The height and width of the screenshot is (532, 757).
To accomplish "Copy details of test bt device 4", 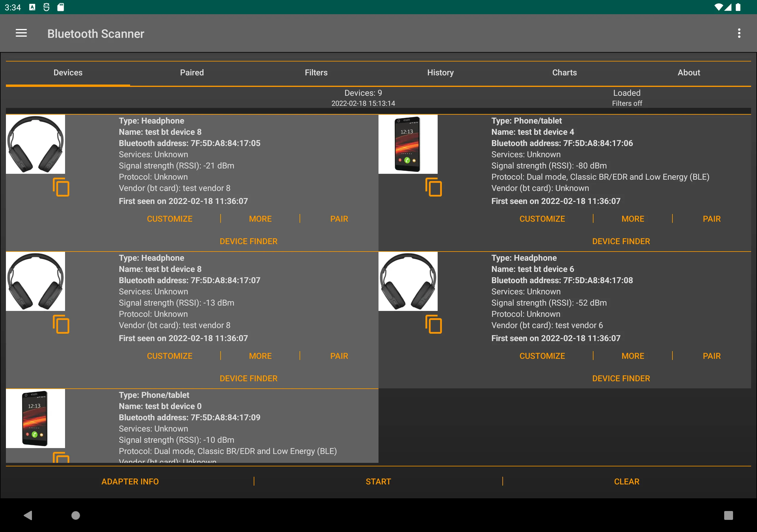I will [x=434, y=187].
